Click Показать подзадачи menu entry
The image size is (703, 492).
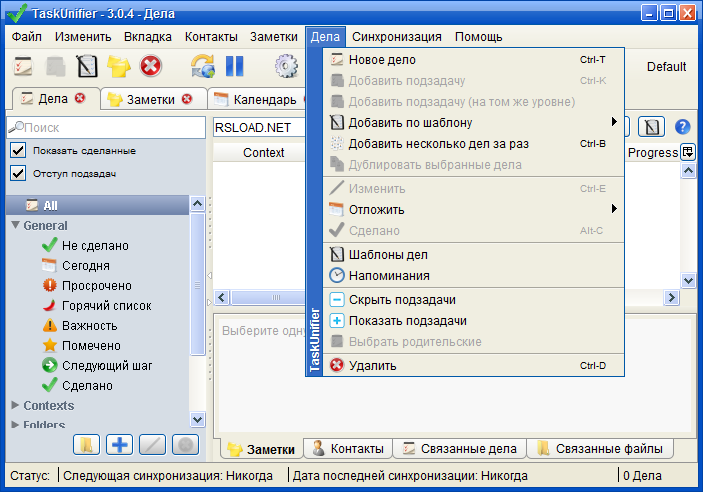(x=473, y=321)
